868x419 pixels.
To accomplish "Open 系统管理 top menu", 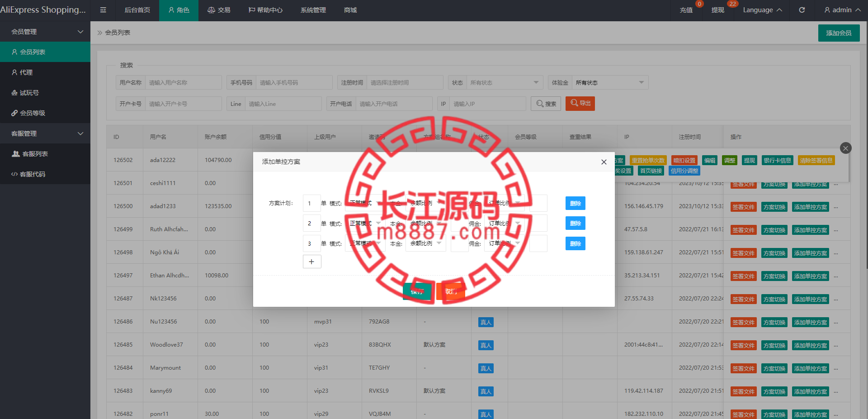I will pyautogui.click(x=313, y=10).
